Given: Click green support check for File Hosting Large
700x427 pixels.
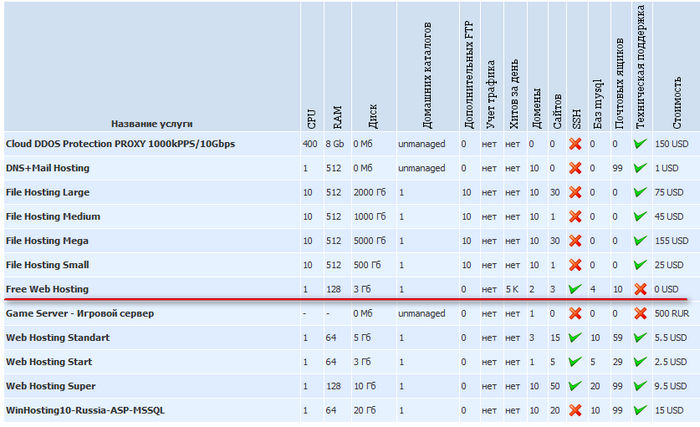Looking at the screenshot, I should [x=640, y=192].
